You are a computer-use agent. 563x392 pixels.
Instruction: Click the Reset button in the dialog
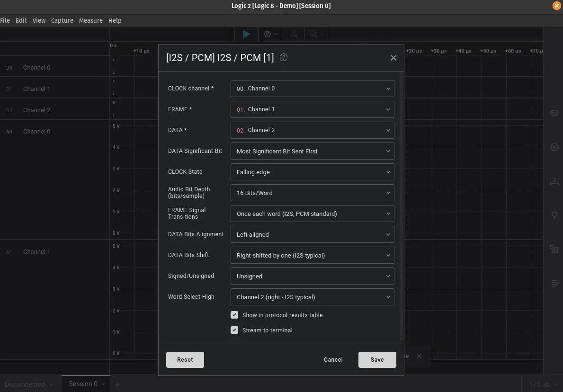point(185,359)
